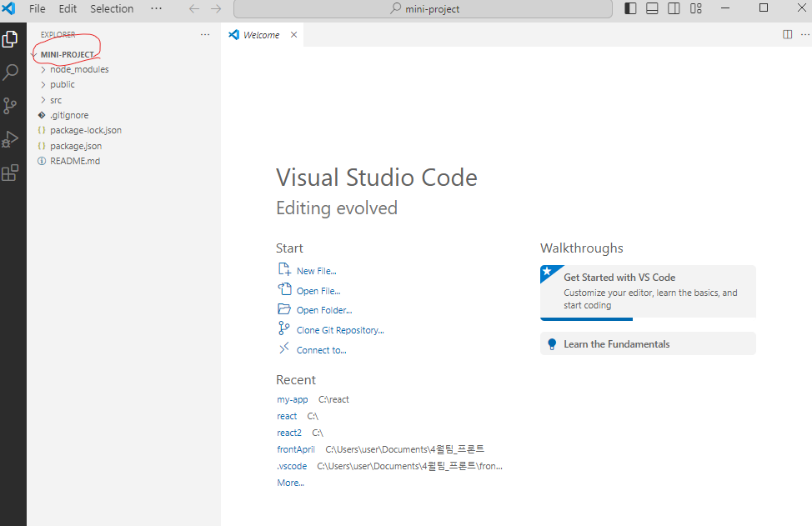Open Explorer views and more actions ellipsis
812x526 pixels.
[205, 35]
